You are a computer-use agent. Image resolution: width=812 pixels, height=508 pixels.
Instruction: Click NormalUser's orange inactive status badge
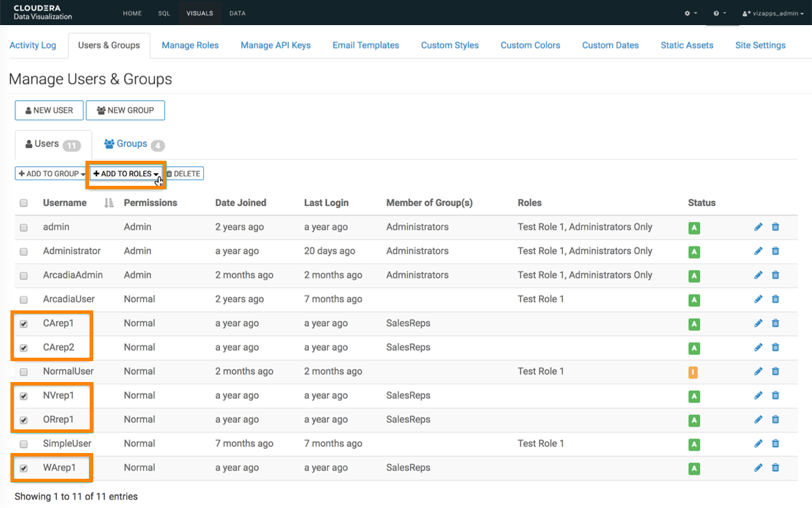pos(694,372)
